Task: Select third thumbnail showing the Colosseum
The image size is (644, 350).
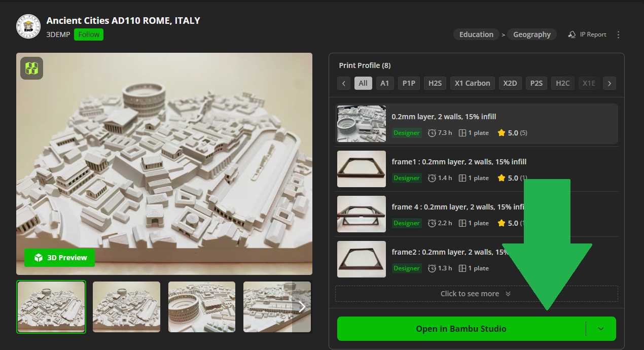Action: click(x=202, y=307)
